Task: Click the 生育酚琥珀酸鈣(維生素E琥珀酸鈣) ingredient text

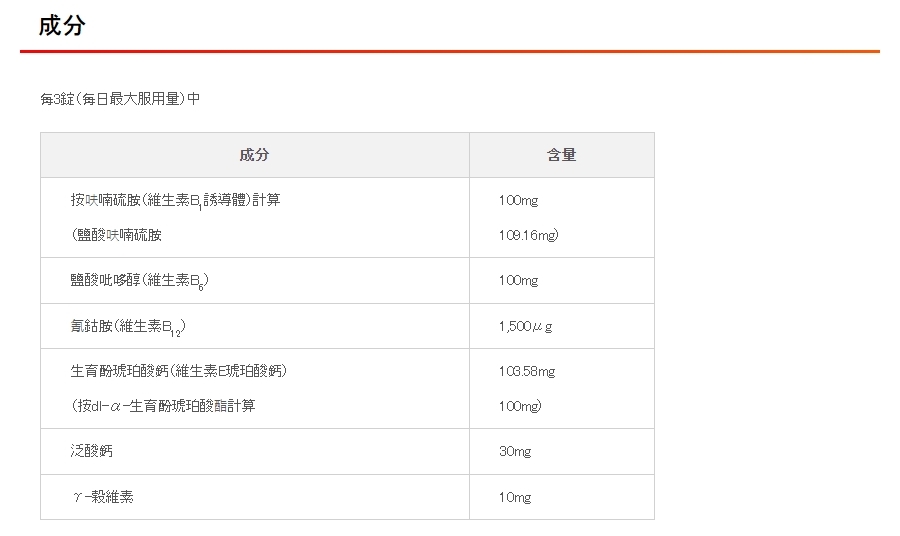Action: click(x=179, y=371)
